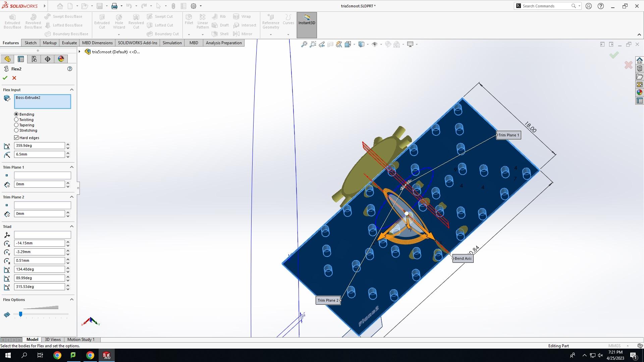Open the Options gear icon
Viewport: 644px width, 362px height.
(194, 6)
